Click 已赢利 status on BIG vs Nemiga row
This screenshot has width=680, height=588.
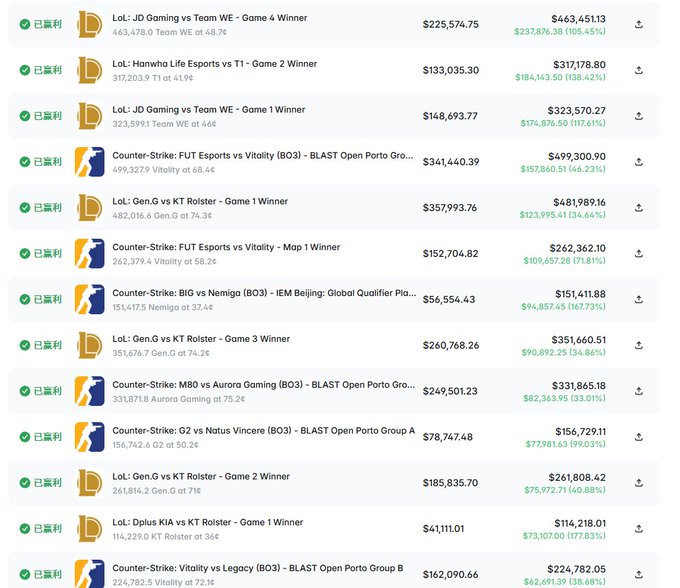pyautogui.click(x=41, y=300)
